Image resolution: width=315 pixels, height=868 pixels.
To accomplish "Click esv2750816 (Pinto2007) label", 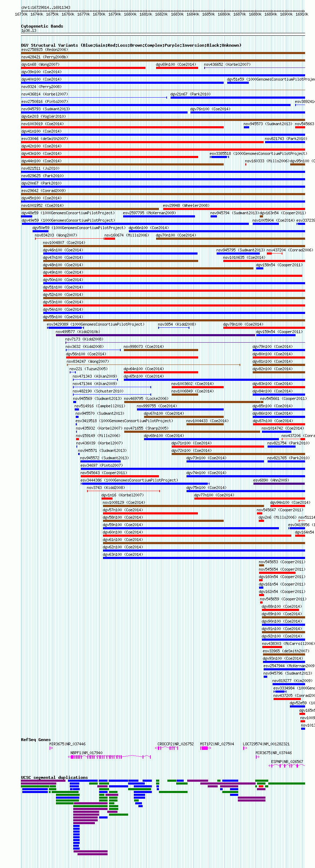I will 45,101.
